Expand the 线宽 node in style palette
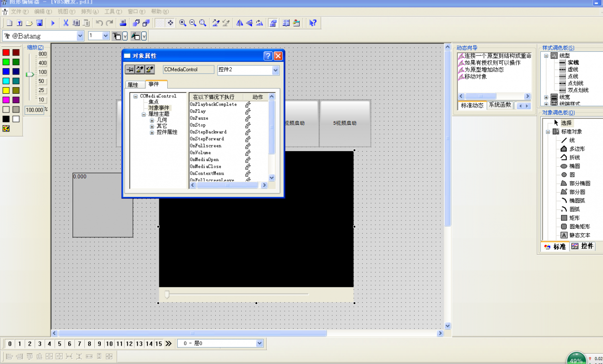The height and width of the screenshot is (364, 603). (546, 97)
